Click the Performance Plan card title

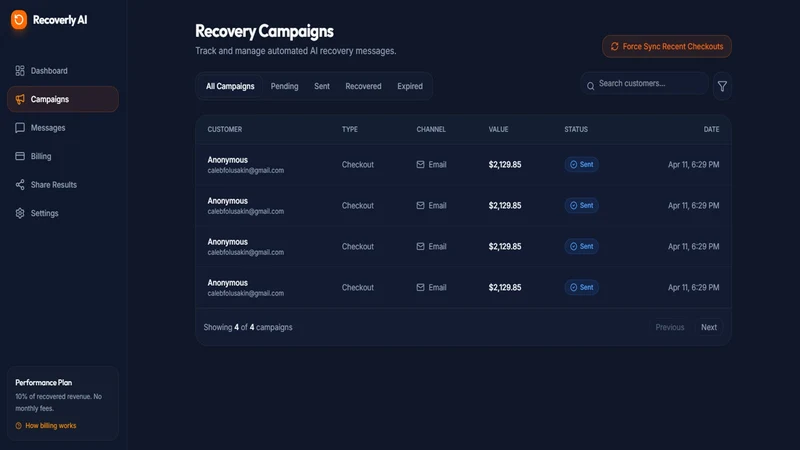[43, 382]
